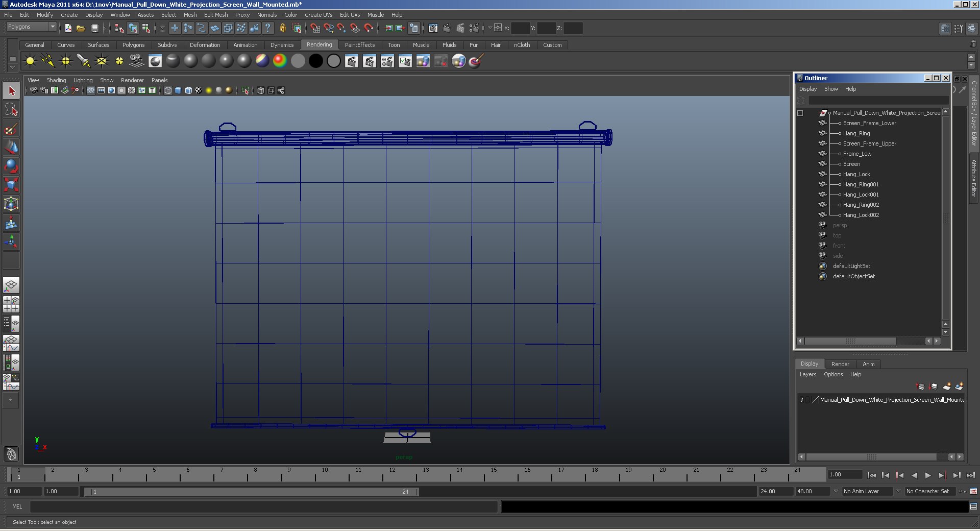Image resolution: width=980 pixels, height=531 pixels.
Task: Click the Outliner search text field
Action: 878,101
